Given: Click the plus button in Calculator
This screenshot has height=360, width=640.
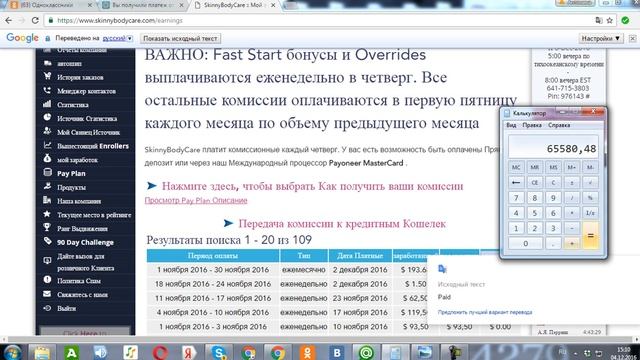Looking at the screenshot, I should pos(572,244).
